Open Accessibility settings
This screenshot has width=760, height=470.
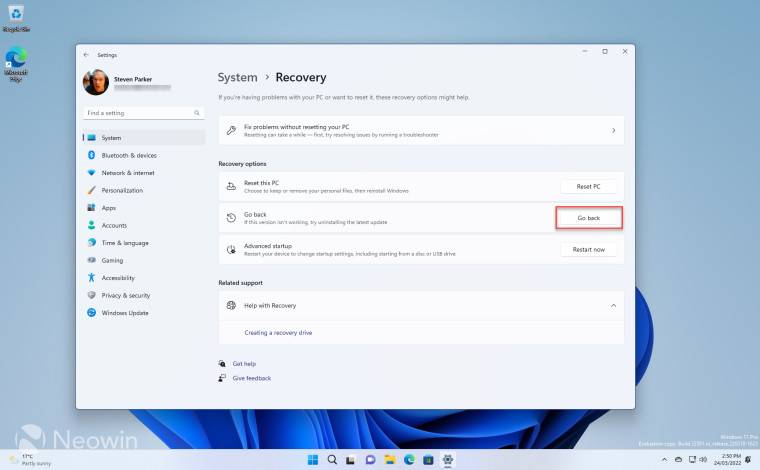point(118,278)
